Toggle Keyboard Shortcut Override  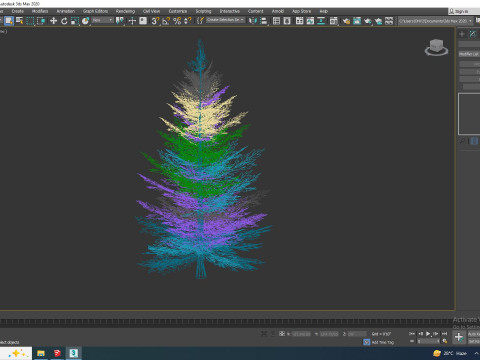tap(143, 21)
